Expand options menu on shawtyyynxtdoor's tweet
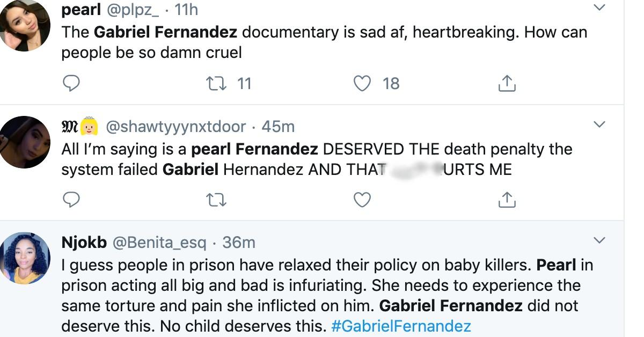This screenshot has height=337, width=644. pyautogui.click(x=599, y=124)
